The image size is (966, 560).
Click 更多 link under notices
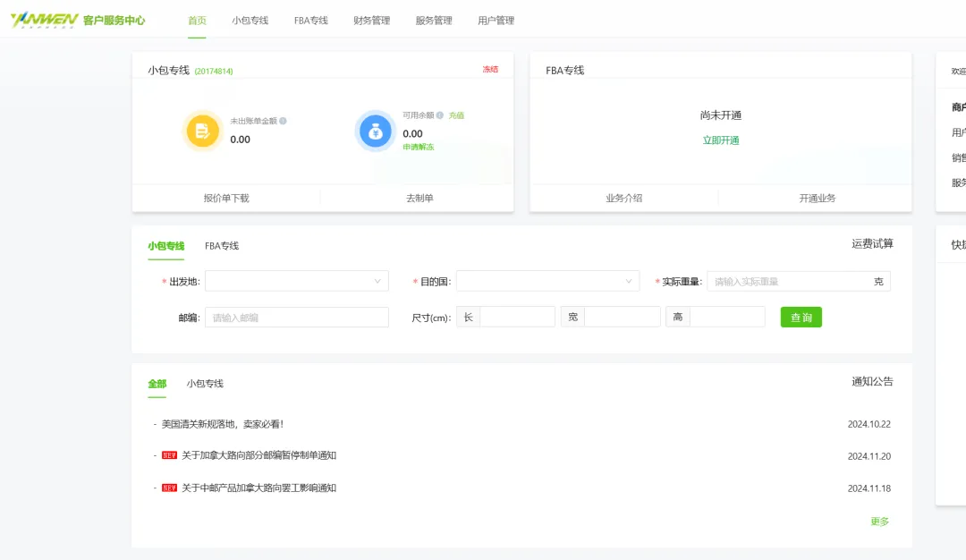point(879,522)
